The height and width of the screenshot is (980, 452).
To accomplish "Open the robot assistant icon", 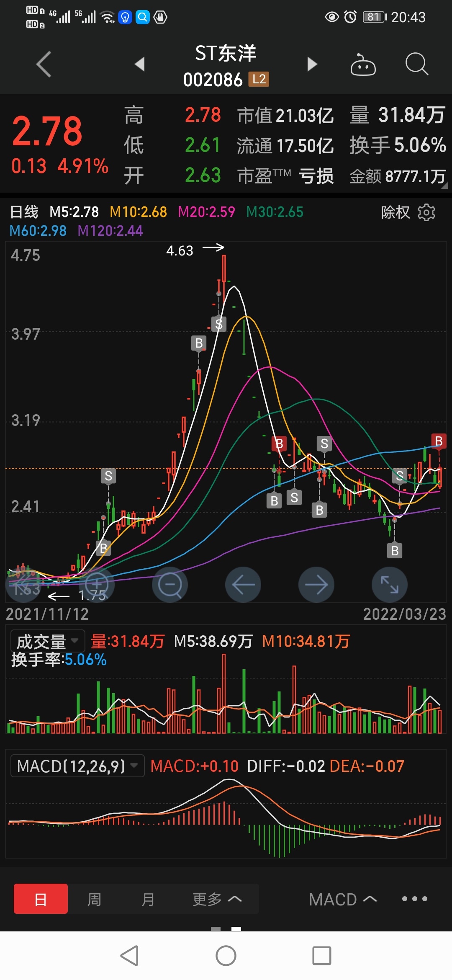I will click(363, 64).
